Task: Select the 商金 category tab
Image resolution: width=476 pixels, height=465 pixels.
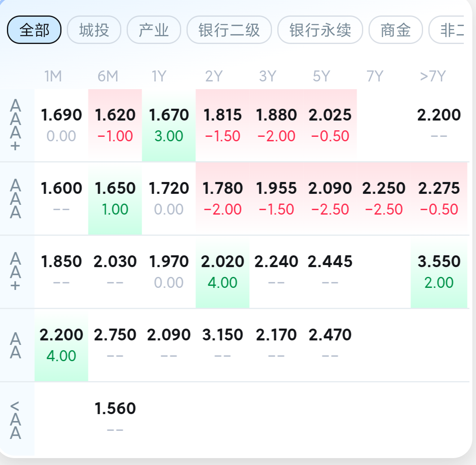Action: (x=395, y=30)
